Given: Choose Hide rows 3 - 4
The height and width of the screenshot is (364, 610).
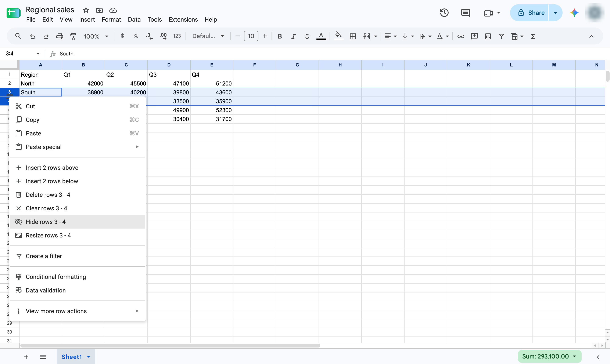Looking at the screenshot, I should (x=77, y=222).
